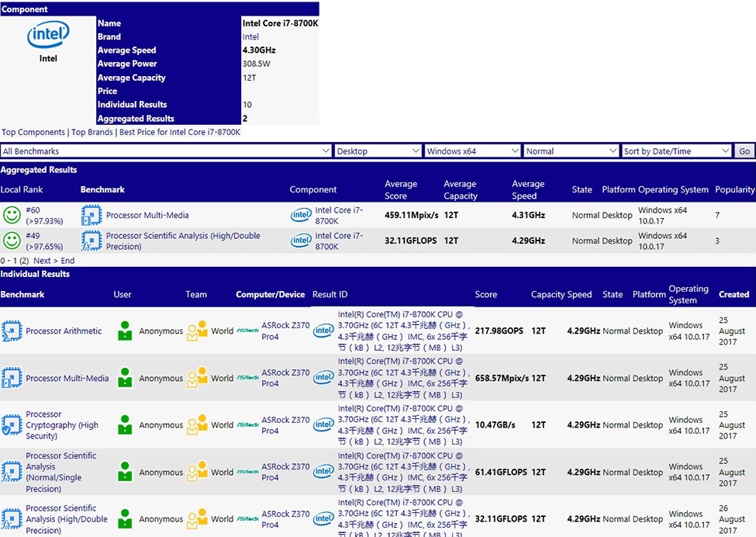This screenshot has width=756, height=537.
Task: Click ASRock logo in Processor Arithmetic row
Action: (248, 331)
